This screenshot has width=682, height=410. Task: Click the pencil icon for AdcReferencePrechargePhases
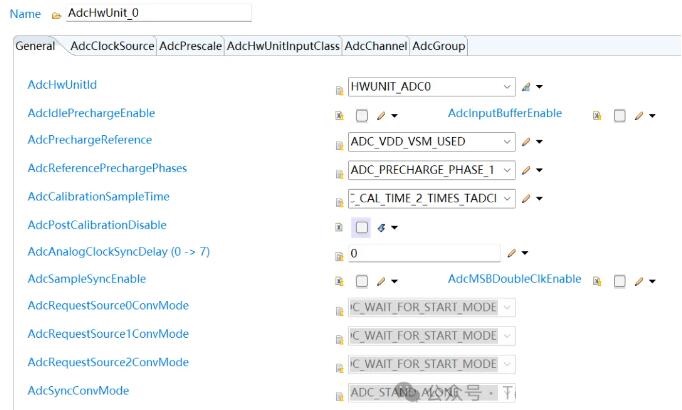pos(526,170)
